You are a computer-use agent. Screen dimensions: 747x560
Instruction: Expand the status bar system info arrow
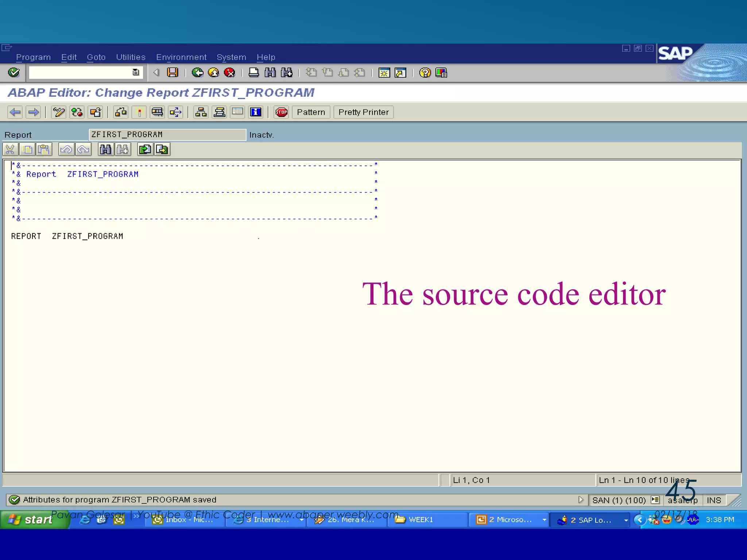(581, 500)
